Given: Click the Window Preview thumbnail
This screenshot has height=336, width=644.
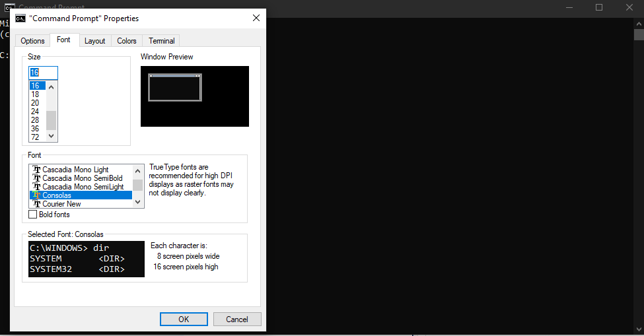Looking at the screenshot, I should click(x=195, y=96).
